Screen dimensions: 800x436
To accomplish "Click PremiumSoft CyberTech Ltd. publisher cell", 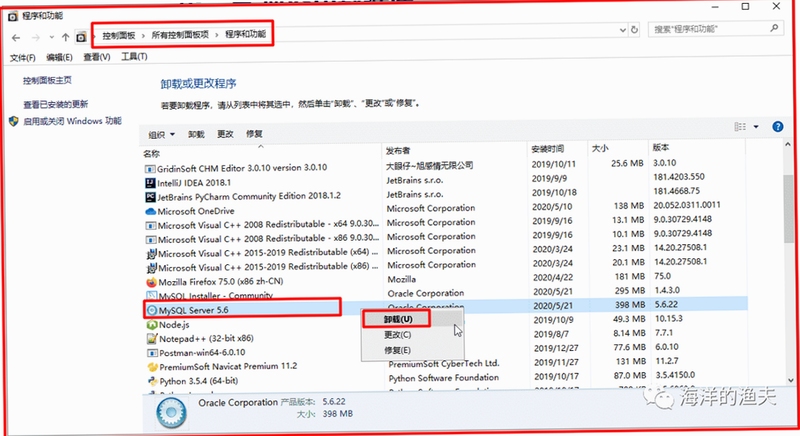I will (444, 364).
